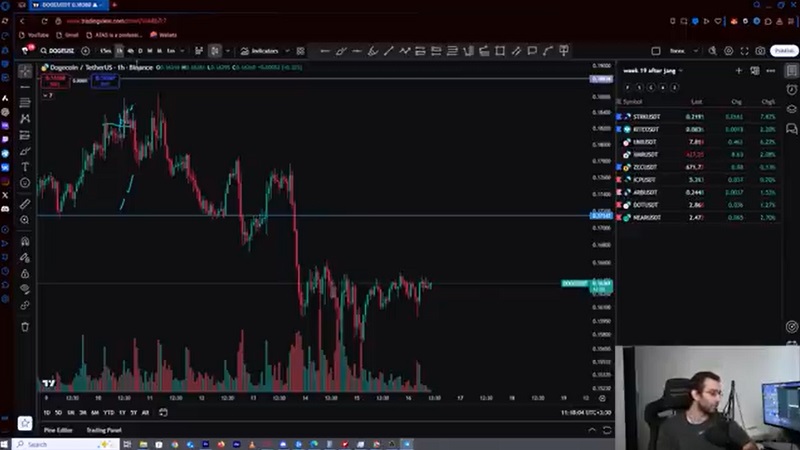Select ZECUSDT in the watchlist
The image size is (800, 450).
645,167
